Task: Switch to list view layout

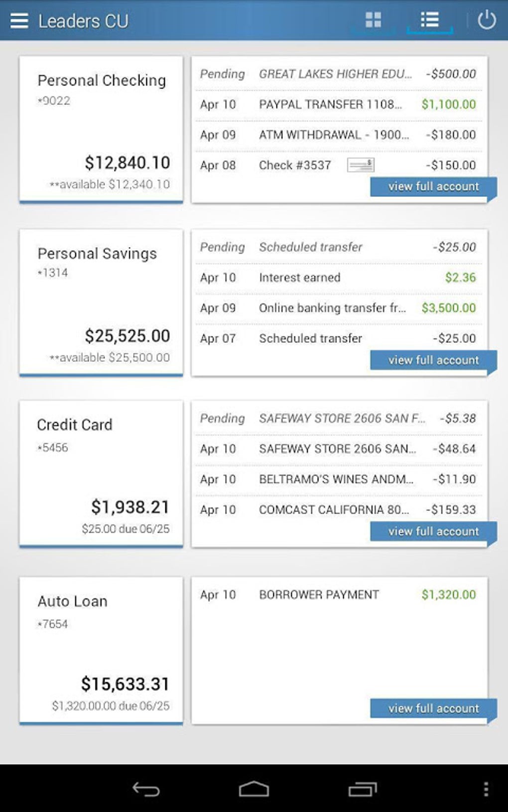Action: pos(429,20)
